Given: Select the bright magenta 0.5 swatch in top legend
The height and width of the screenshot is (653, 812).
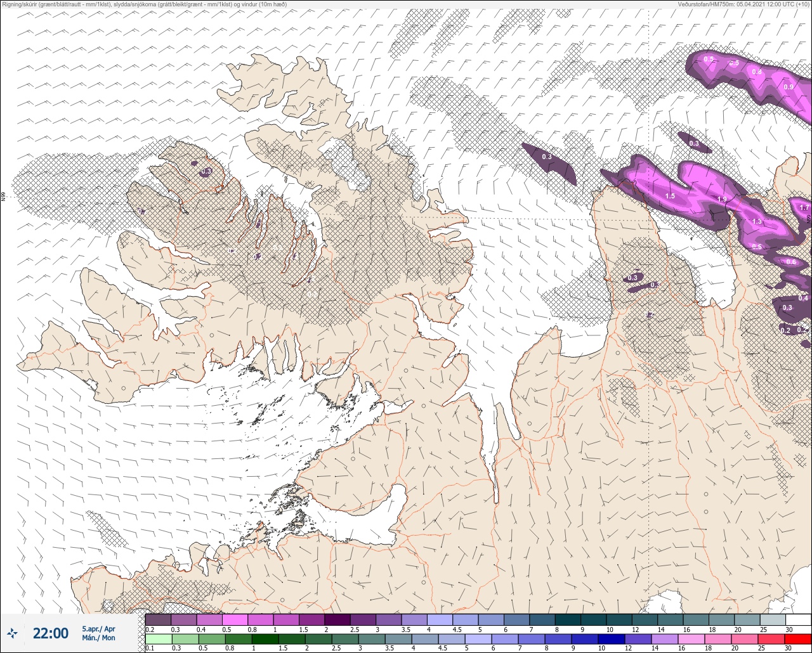Looking at the screenshot, I should pyautogui.click(x=235, y=619).
